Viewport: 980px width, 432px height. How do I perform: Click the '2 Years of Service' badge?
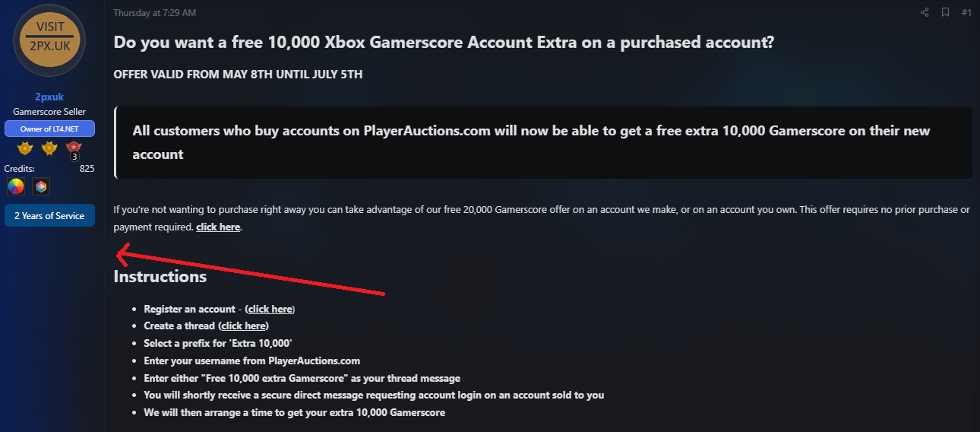49,215
